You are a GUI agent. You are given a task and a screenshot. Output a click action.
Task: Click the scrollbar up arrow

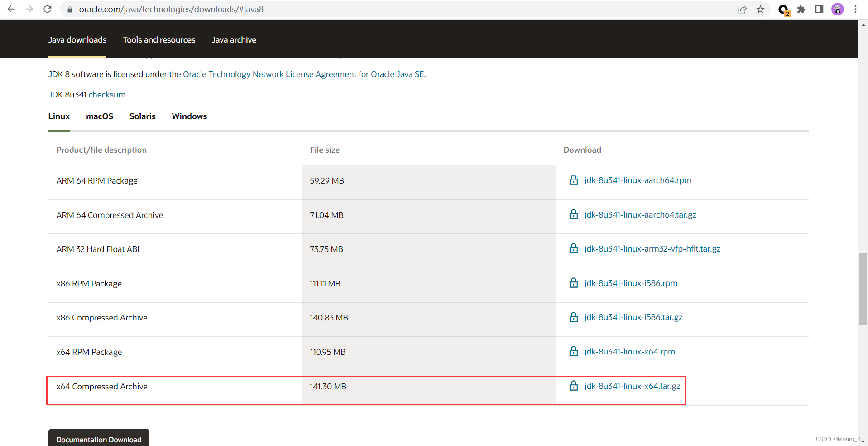(863, 25)
